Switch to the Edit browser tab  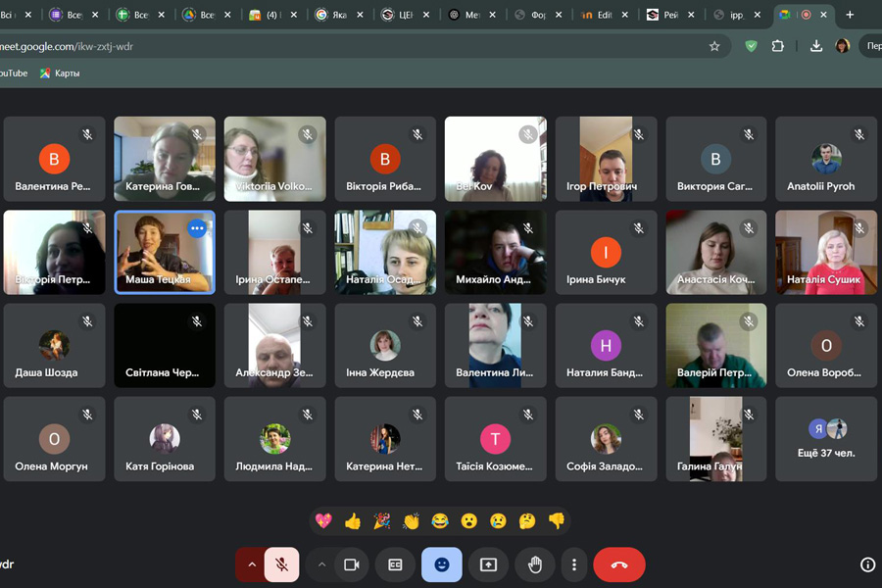click(605, 16)
